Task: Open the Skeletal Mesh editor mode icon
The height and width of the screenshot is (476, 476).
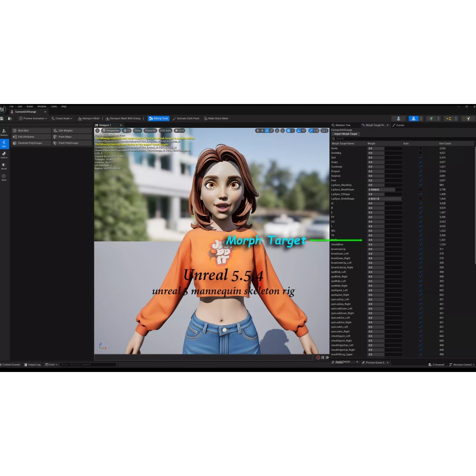Action: tap(413, 119)
